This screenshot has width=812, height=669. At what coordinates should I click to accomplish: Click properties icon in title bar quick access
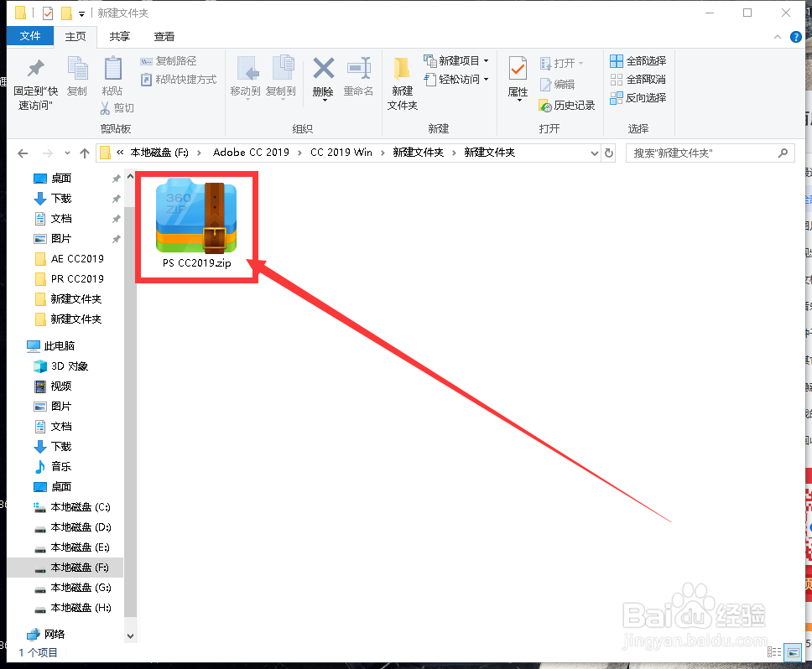pyautogui.click(x=48, y=13)
